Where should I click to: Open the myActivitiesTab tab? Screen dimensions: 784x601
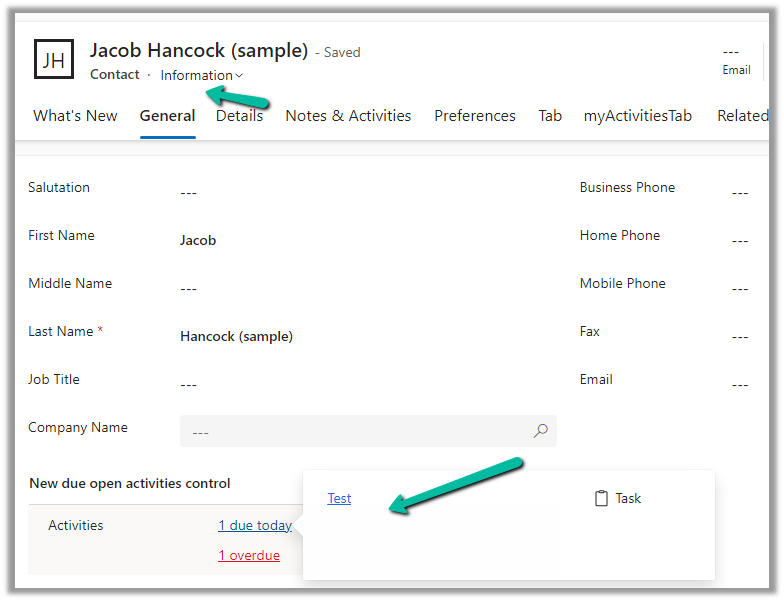pyautogui.click(x=638, y=116)
